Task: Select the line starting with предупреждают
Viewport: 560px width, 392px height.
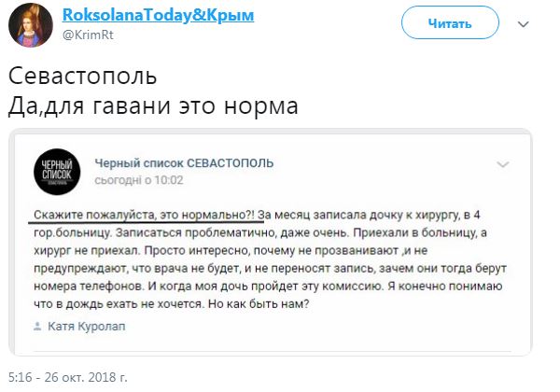Action: click(270, 269)
